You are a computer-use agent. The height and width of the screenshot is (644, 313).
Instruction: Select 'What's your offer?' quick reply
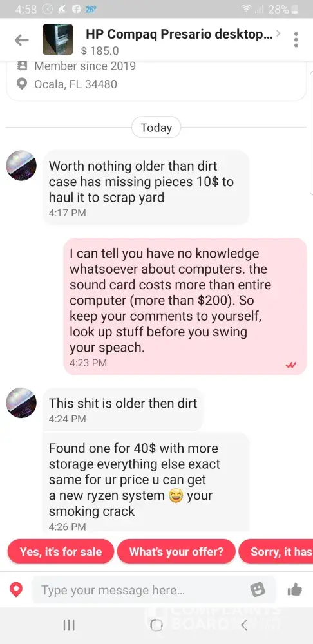[x=176, y=552]
